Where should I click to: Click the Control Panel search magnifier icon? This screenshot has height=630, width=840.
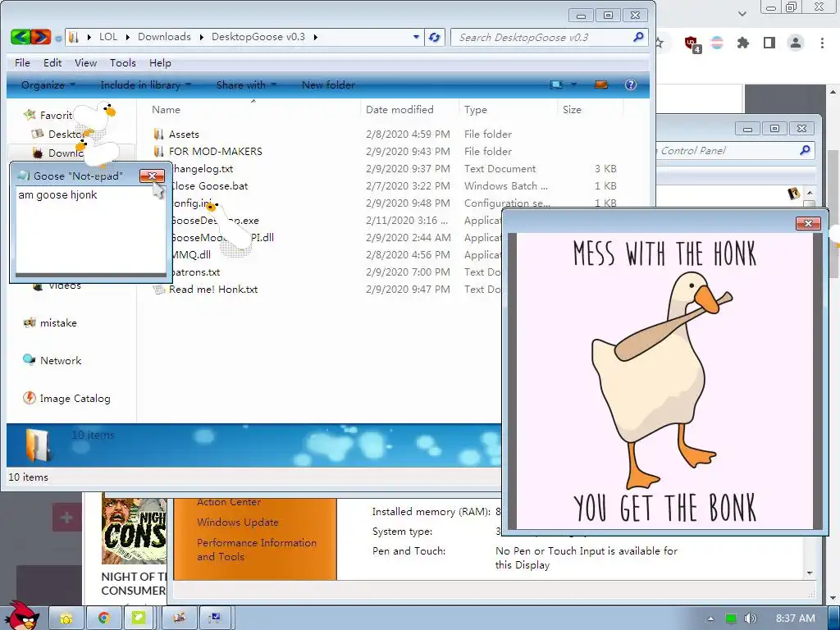pos(805,150)
